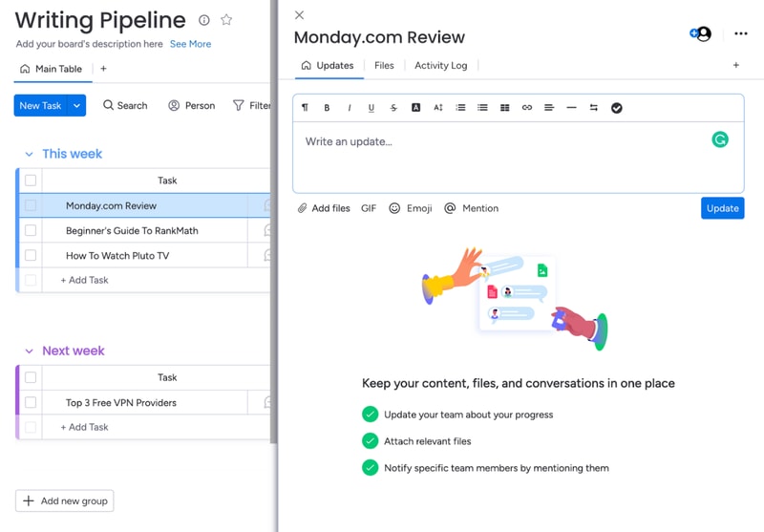The width and height of the screenshot is (764, 532).
Task: Click the Next week group title
Action: pyautogui.click(x=74, y=351)
